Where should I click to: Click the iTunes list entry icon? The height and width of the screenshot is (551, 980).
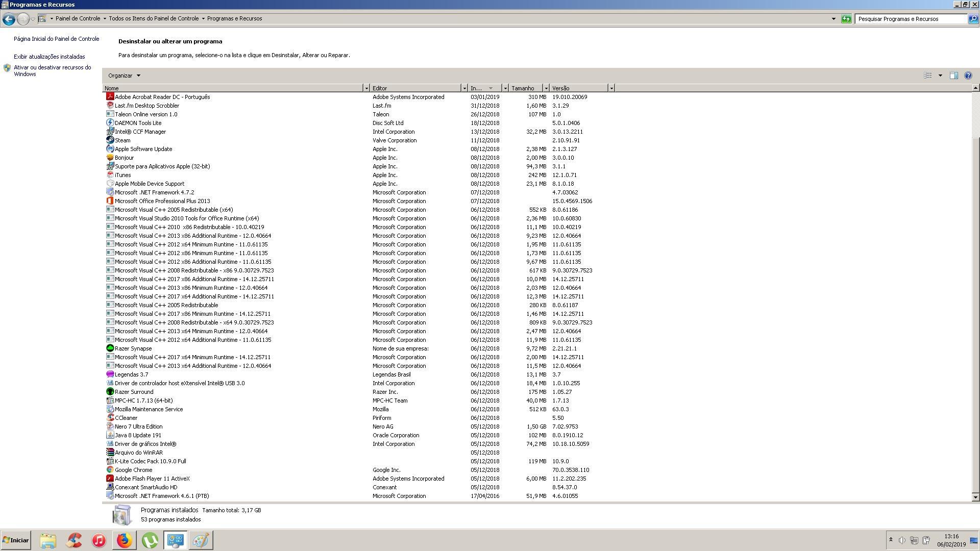tap(110, 174)
